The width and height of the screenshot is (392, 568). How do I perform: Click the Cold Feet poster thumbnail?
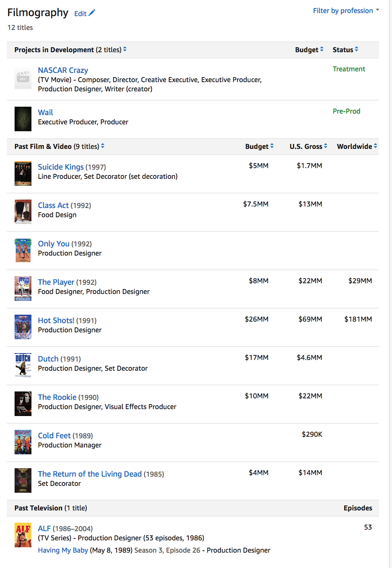23,442
